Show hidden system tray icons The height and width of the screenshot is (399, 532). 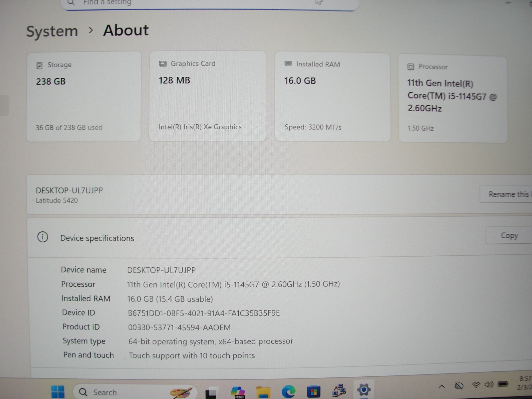pyautogui.click(x=442, y=386)
